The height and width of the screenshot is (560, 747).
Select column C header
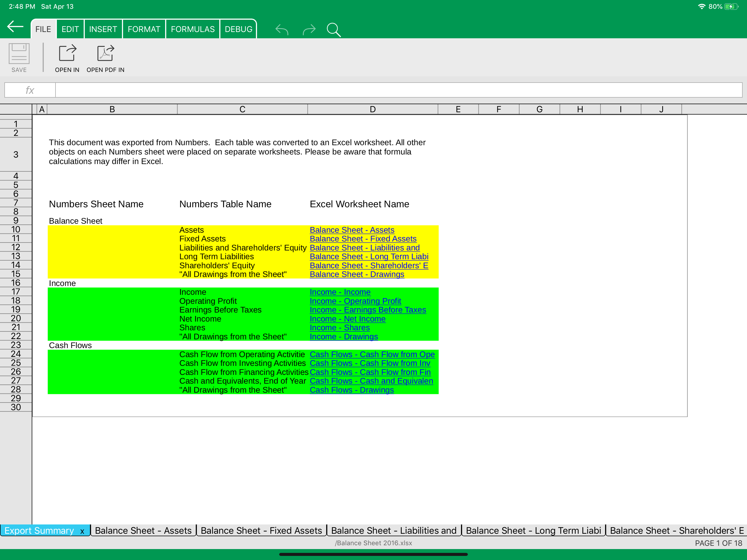[243, 109]
